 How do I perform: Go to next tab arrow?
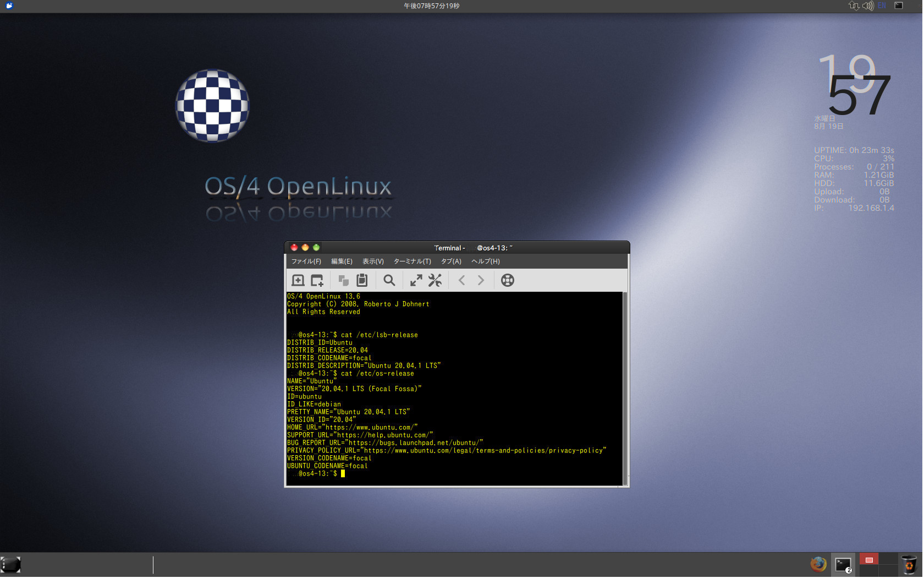[481, 281]
